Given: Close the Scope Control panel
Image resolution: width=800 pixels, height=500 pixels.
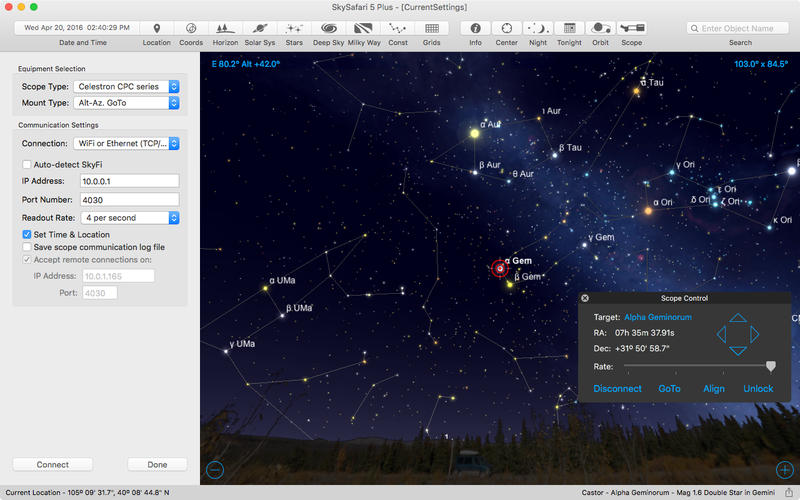Looking at the screenshot, I should [x=585, y=298].
